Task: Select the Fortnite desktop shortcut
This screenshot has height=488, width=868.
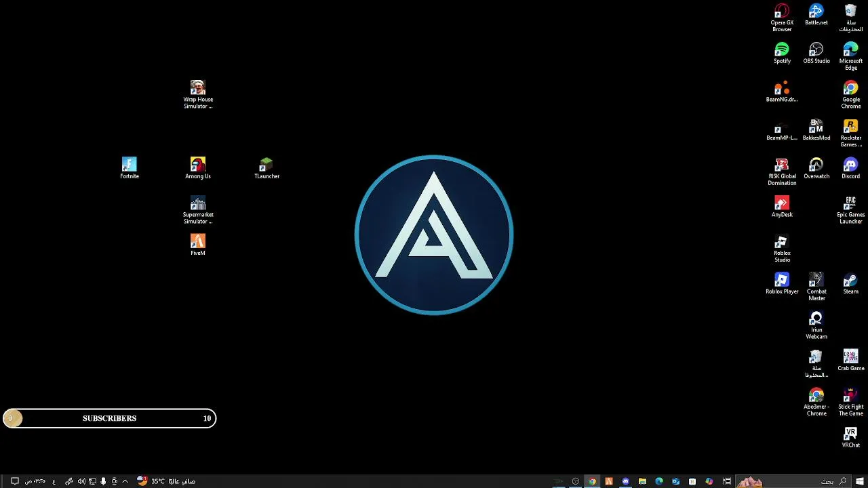Action: tap(130, 169)
